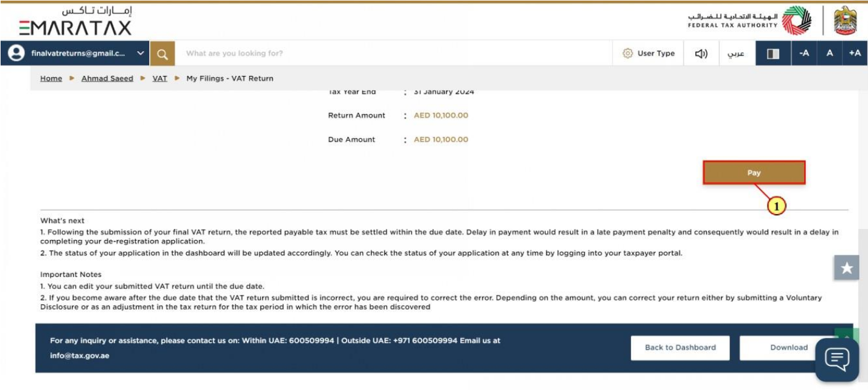The image size is (868, 390).
Task: Open the User Type settings
Action: (648, 54)
